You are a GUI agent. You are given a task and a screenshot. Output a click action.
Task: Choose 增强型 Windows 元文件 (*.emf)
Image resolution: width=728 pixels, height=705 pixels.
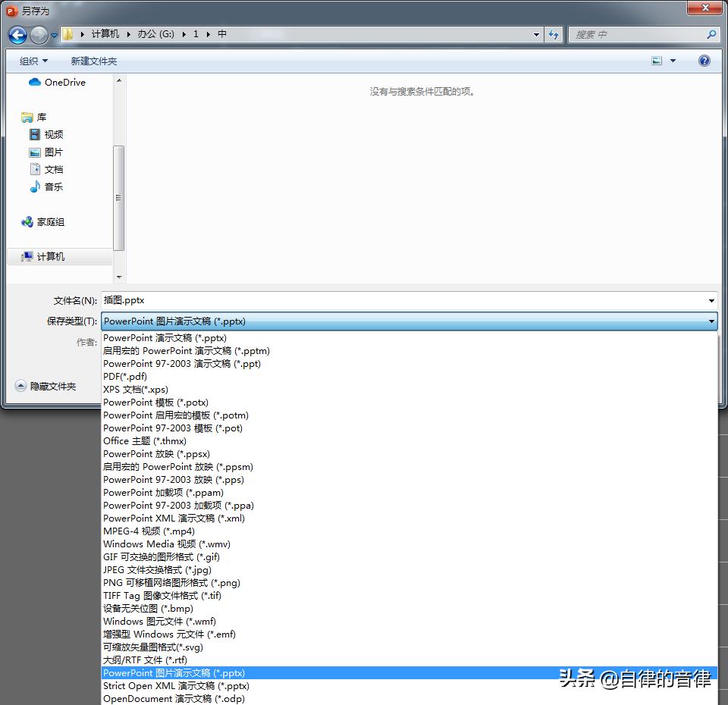tap(409, 634)
